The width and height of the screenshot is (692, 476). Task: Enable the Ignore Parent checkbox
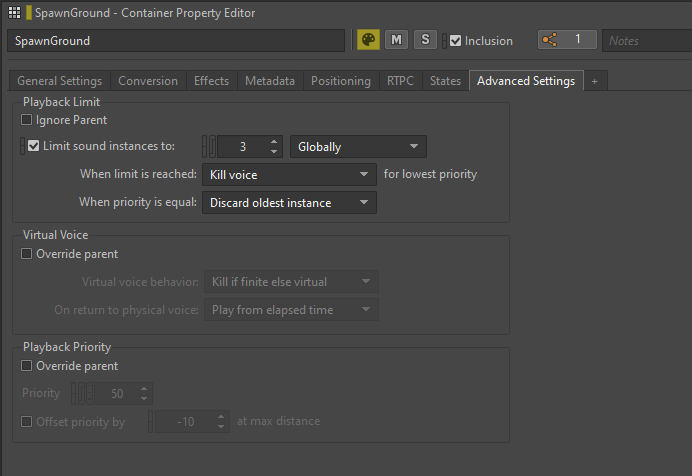click(26, 120)
